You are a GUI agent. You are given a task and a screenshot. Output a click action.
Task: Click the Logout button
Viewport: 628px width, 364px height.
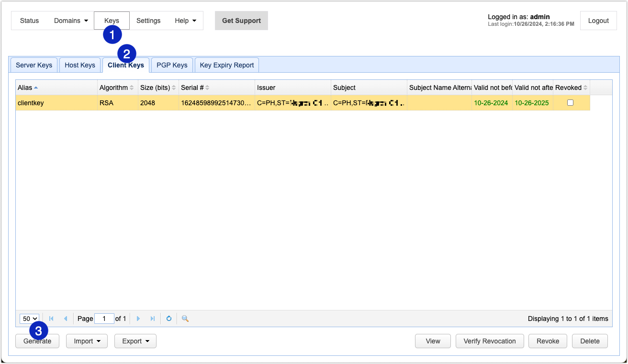pos(598,21)
